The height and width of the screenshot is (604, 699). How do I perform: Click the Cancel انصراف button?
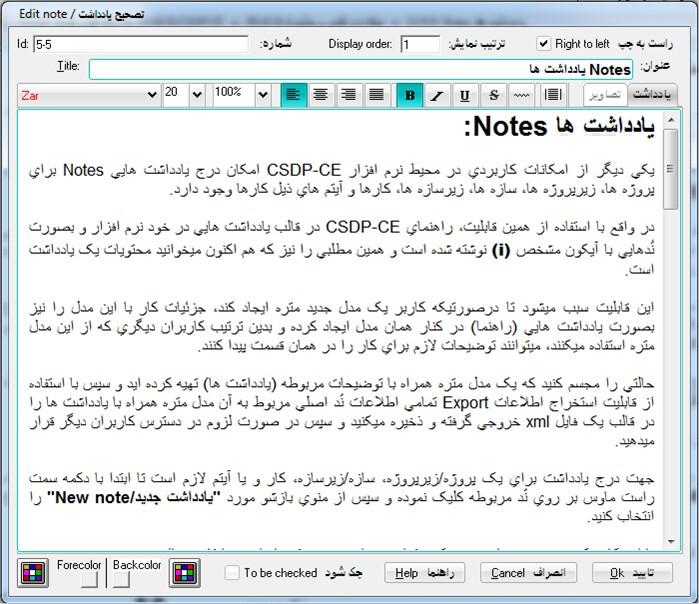click(x=528, y=573)
